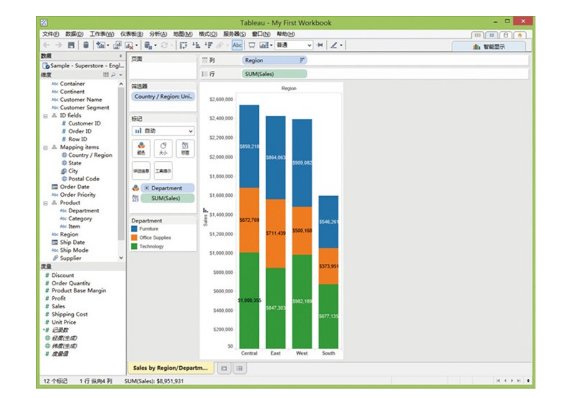Viewport: 576px width, 398px height.
Task: Click the fix axes pin toolbar icon
Action: pos(320,45)
